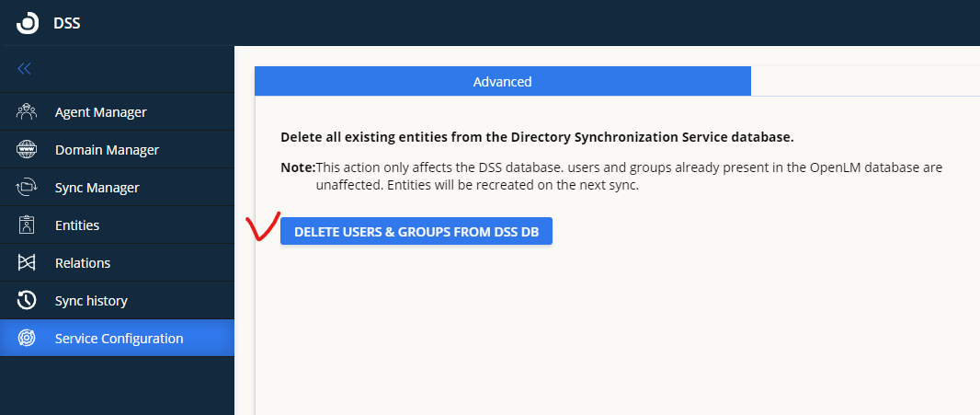View the Sync history menu label

91,301
